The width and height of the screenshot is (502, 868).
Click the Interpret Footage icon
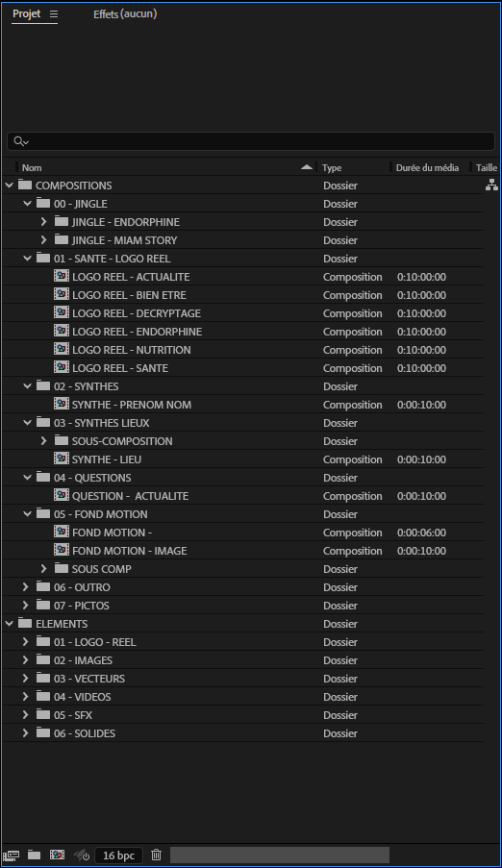coord(12,856)
